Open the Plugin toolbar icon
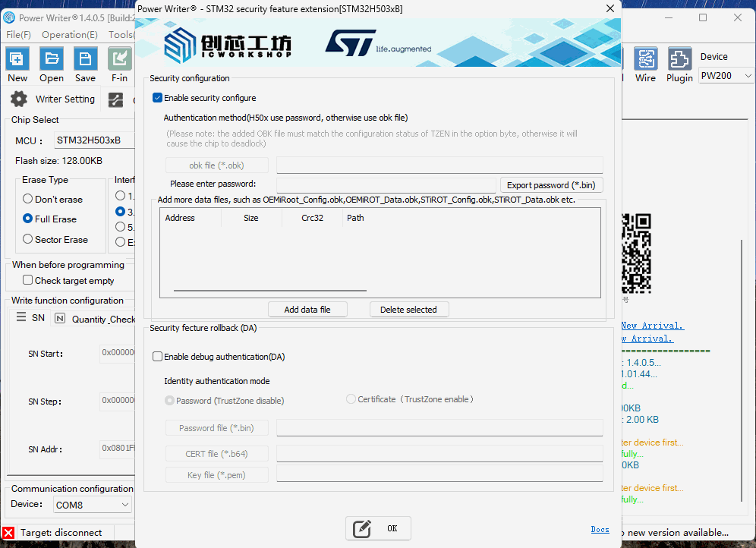The image size is (756, 548). pos(679,59)
